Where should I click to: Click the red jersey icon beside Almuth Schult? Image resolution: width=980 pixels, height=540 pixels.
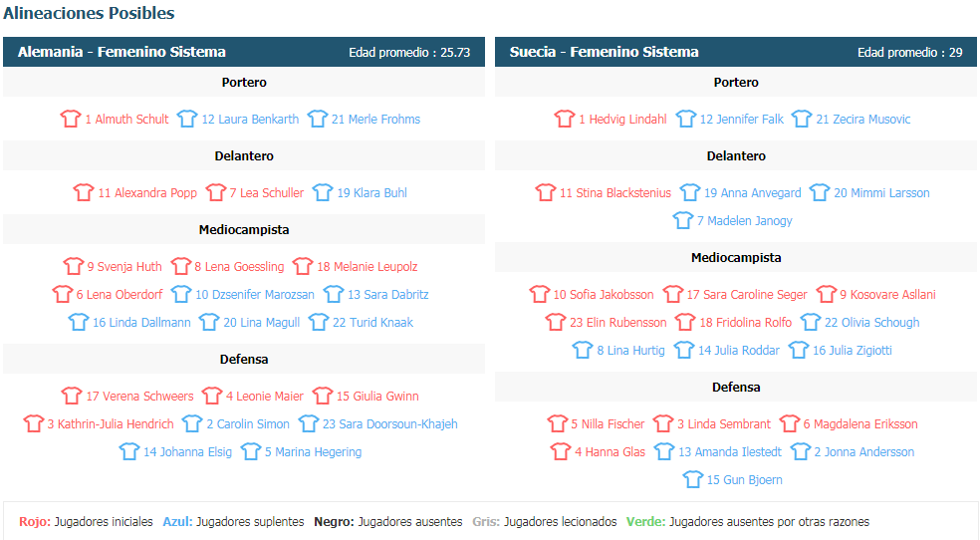tap(71, 119)
